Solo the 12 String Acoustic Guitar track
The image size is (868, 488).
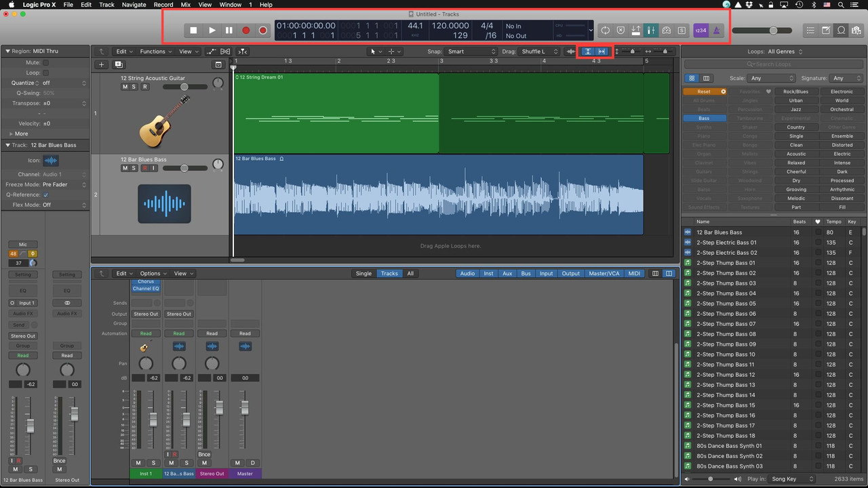pos(134,87)
